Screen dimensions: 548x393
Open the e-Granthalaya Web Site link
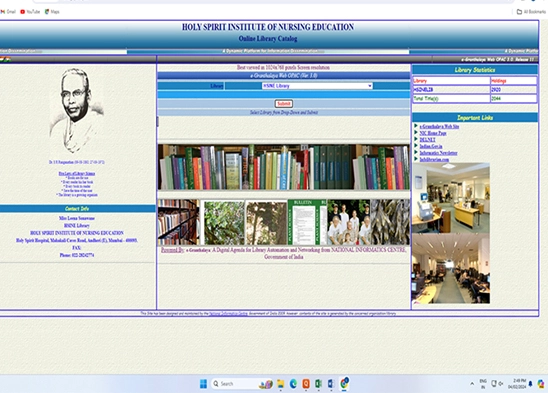pos(439,126)
